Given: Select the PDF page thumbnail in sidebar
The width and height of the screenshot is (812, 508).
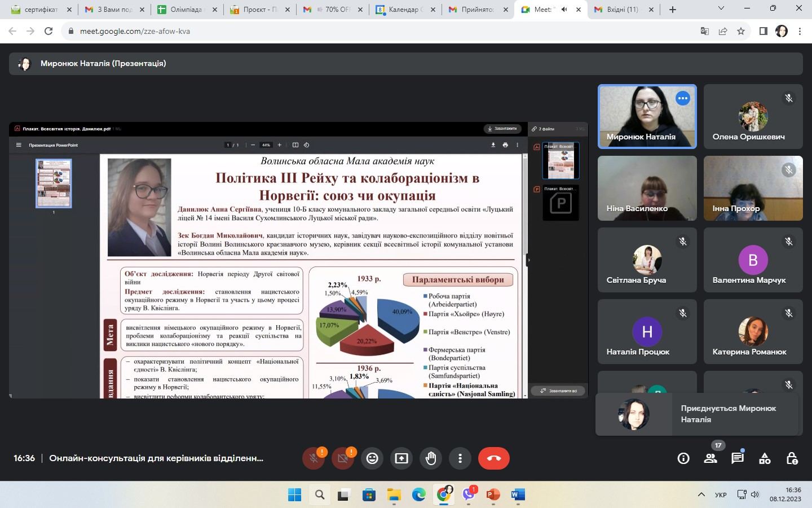Looking at the screenshot, I should 54,183.
